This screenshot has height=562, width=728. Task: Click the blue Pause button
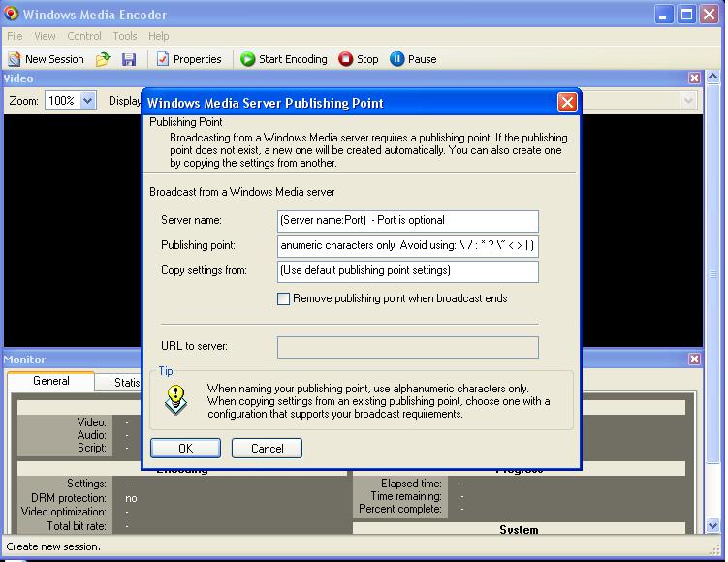413,59
